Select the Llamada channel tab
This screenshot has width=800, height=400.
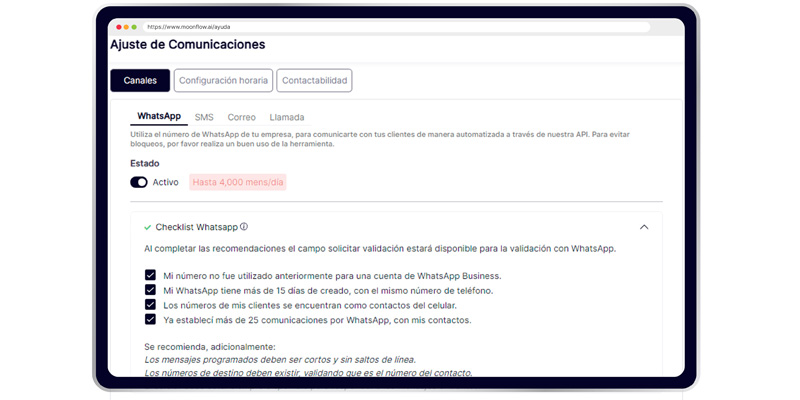[287, 117]
